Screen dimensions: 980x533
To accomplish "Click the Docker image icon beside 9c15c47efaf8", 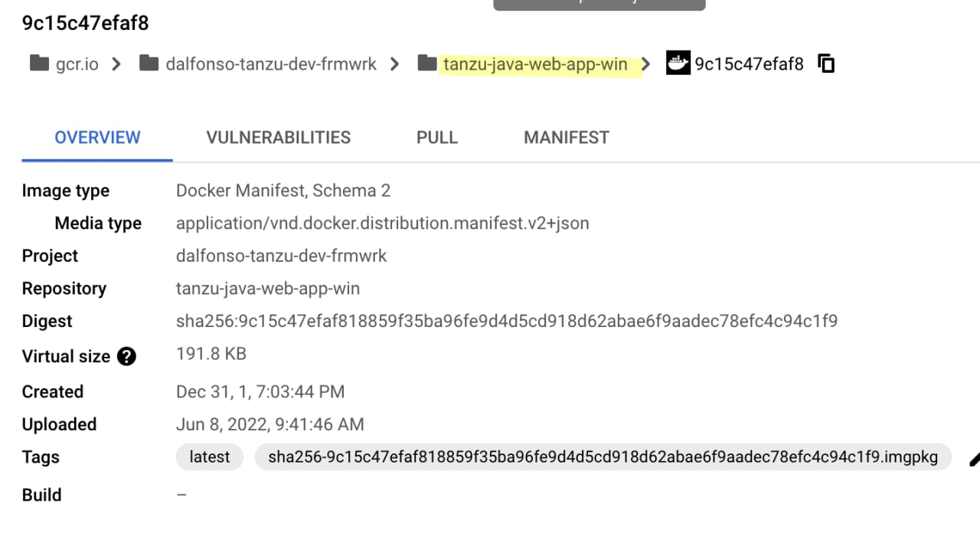I will point(678,63).
